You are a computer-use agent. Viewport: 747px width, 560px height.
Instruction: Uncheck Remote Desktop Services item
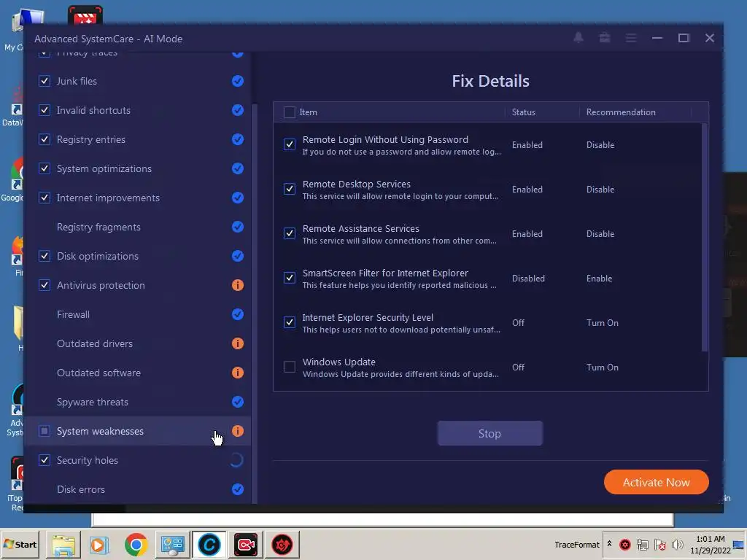(289, 189)
